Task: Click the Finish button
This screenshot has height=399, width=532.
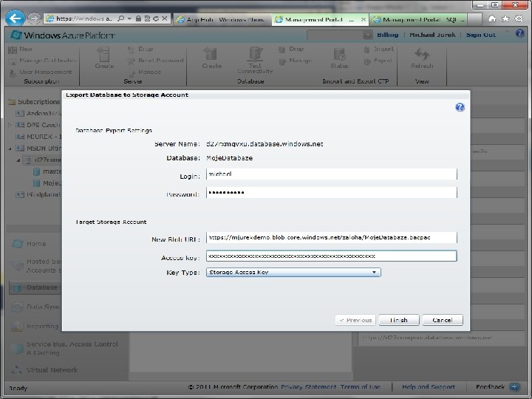Action: point(399,320)
